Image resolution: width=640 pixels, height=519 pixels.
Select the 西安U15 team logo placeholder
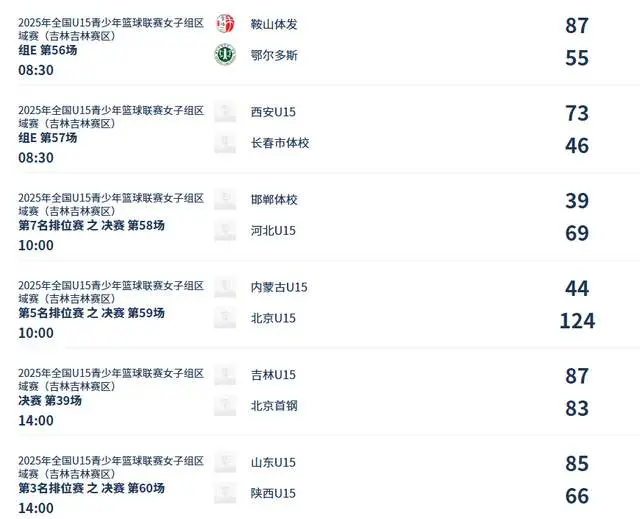pos(225,112)
